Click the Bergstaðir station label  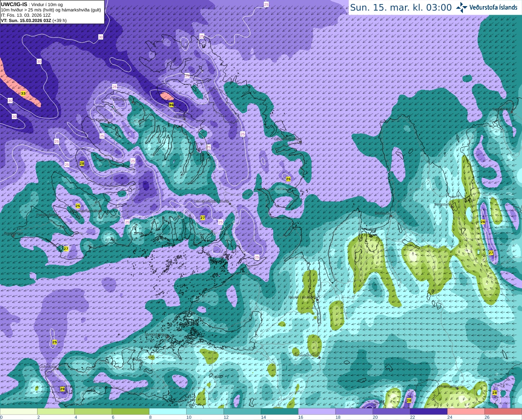(x=442, y=204)
